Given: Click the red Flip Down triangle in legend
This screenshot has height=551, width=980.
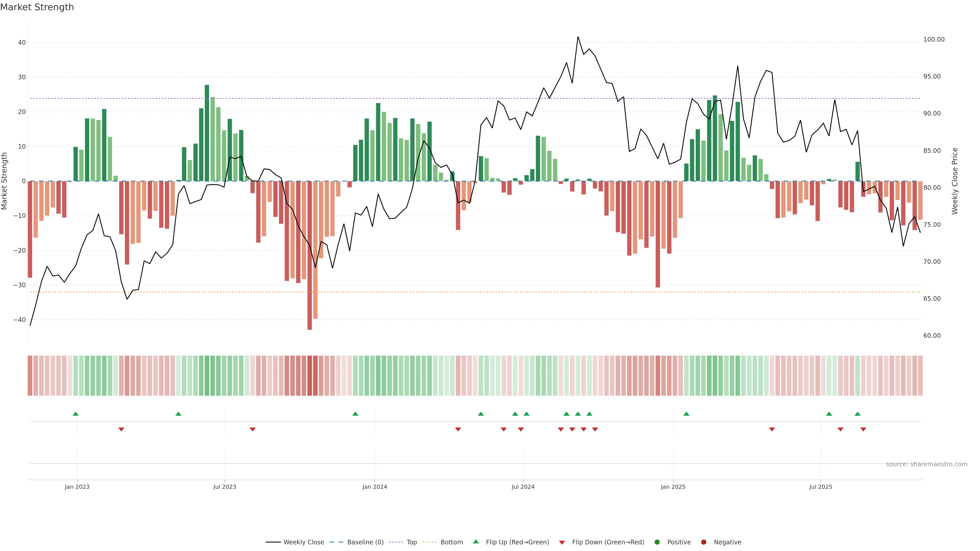Looking at the screenshot, I should 562,543.
